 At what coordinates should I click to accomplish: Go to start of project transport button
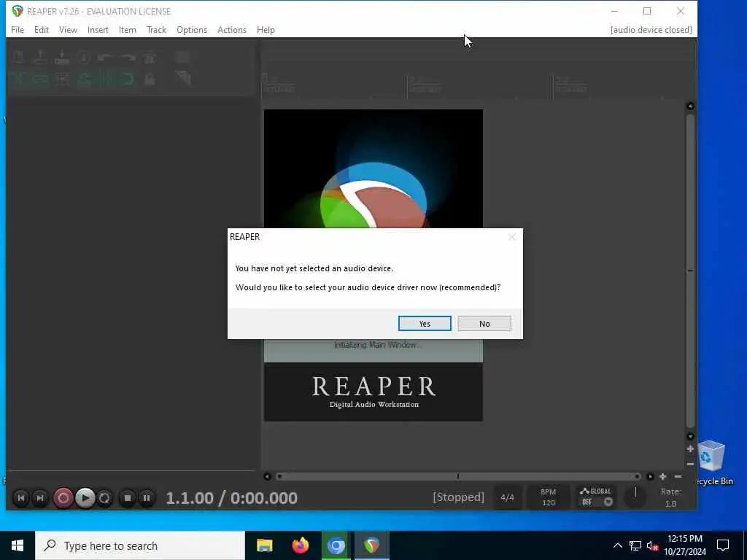point(21,498)
